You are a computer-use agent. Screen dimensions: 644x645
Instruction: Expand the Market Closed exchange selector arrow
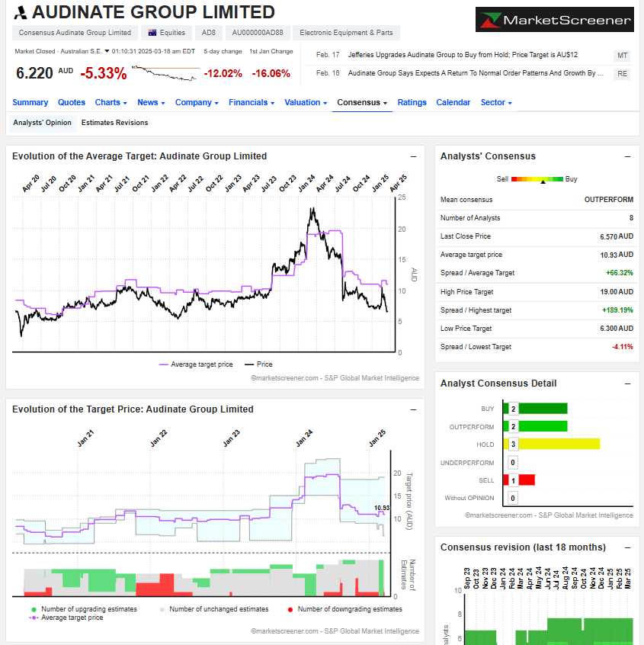click(x=107, y=52)
